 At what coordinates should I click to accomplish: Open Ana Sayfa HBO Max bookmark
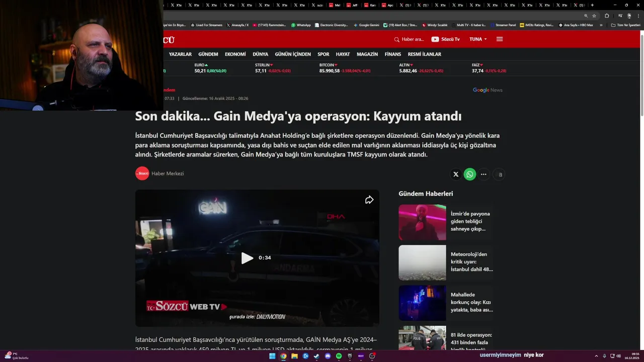tap(576, 25)
